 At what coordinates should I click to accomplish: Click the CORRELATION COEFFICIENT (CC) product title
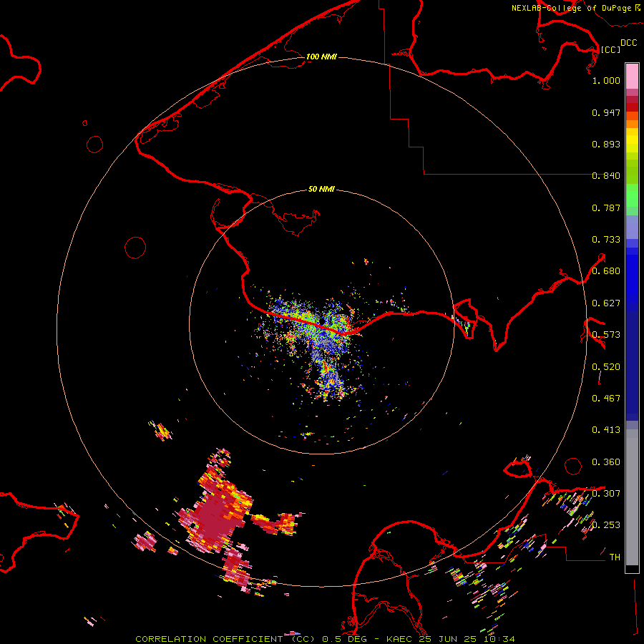pos(225,639)
